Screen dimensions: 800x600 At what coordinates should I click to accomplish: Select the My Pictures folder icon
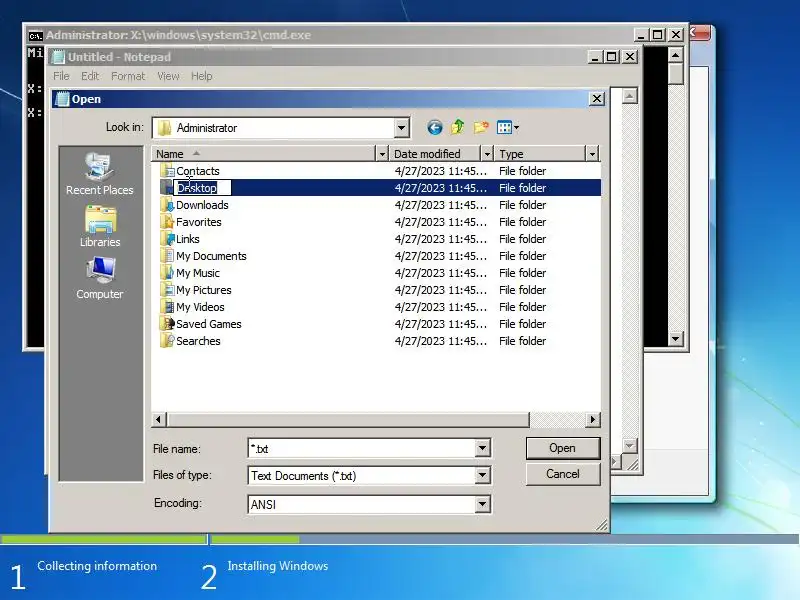167,290
